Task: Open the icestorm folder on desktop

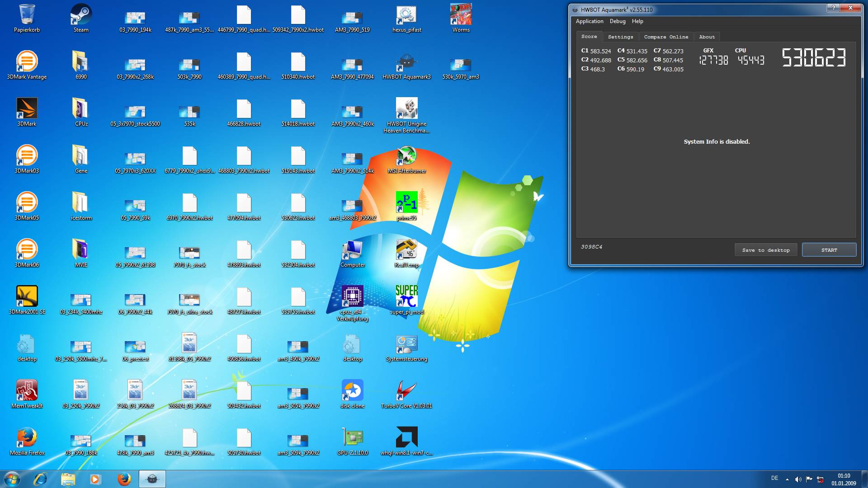Action: point(81,206)
